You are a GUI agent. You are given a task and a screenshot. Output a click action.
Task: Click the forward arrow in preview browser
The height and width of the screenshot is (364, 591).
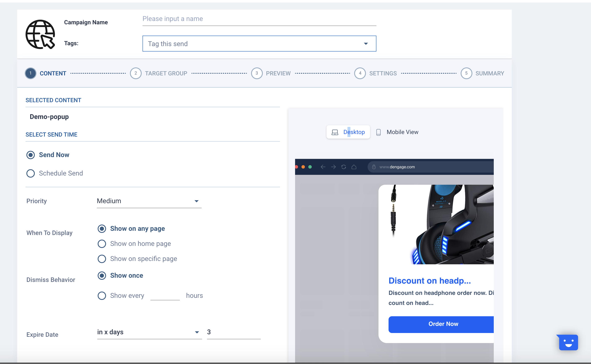click(333, 167)
